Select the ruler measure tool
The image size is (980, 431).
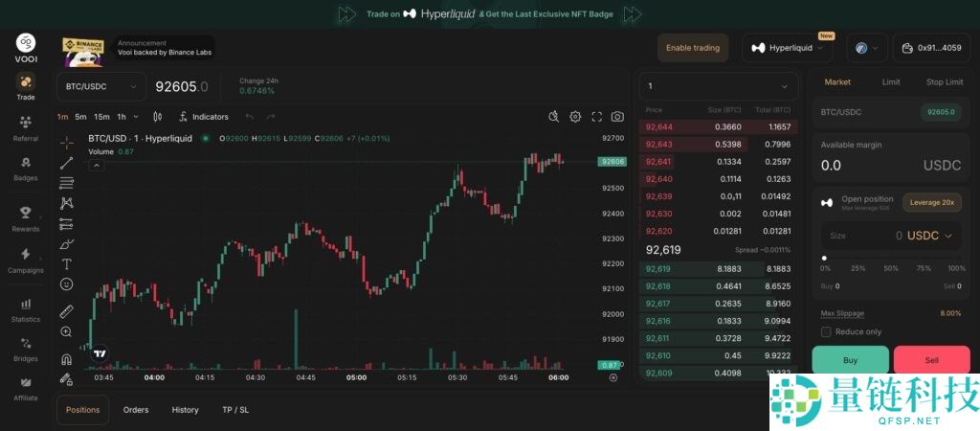tap(66, 311)
